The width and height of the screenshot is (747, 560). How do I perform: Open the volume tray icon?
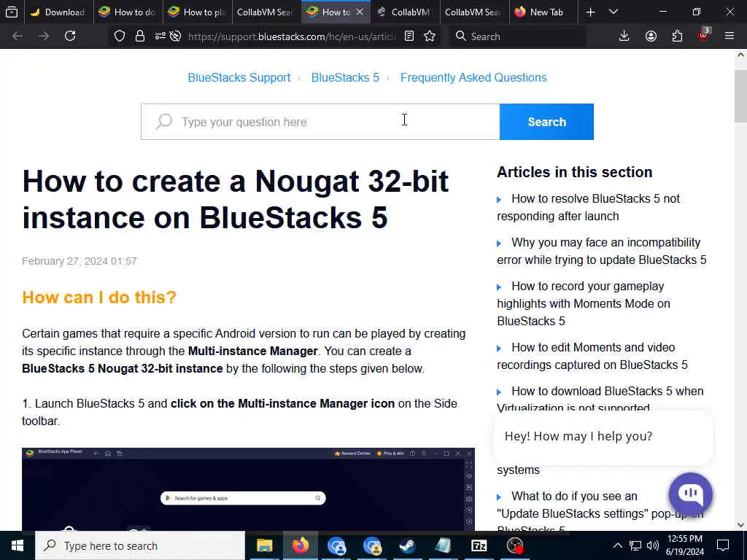pos(653,545)
